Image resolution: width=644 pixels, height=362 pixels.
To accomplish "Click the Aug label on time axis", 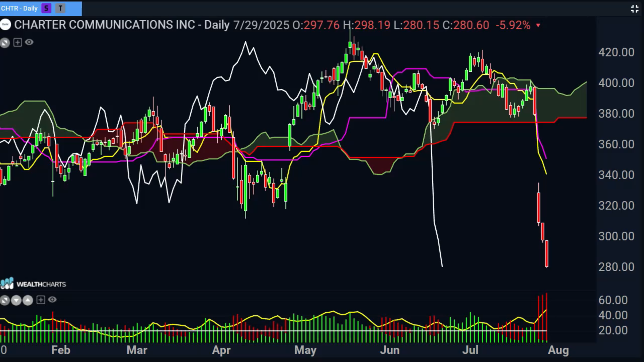I will (558, 350).
